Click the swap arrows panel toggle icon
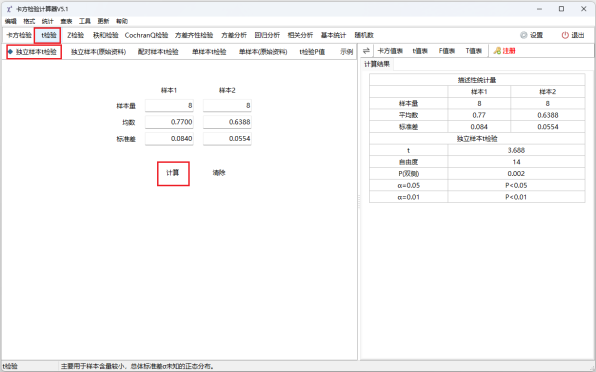The width and height of the screenshot is (596, 372). pyautogui.click(x=366, y=51)
